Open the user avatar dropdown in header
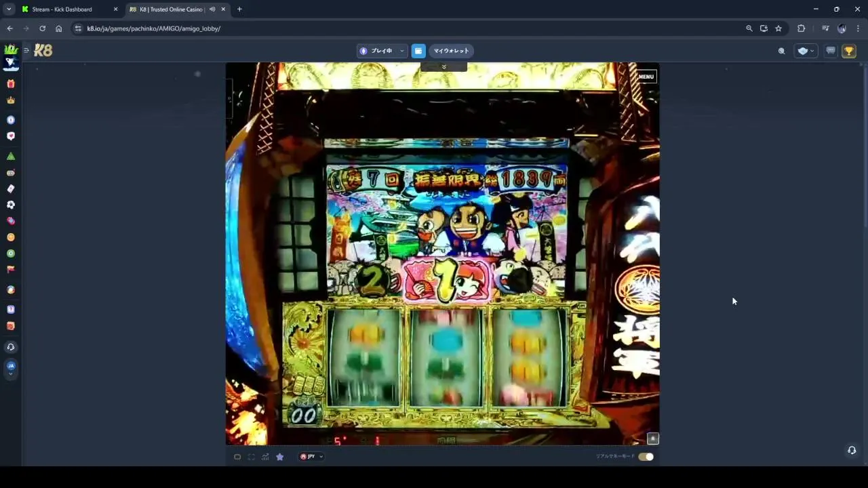This screenshot has height=488, width=868. coord(806,51)
